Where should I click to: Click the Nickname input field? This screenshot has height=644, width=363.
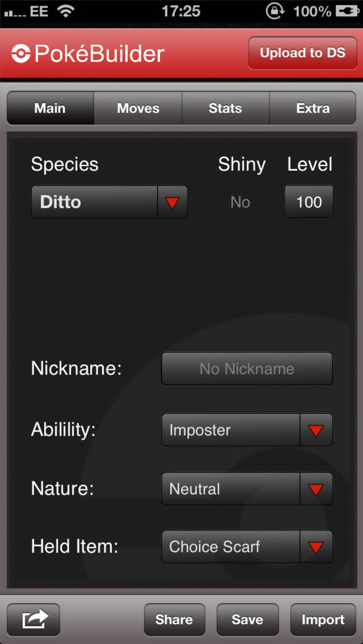coord(247,369)
